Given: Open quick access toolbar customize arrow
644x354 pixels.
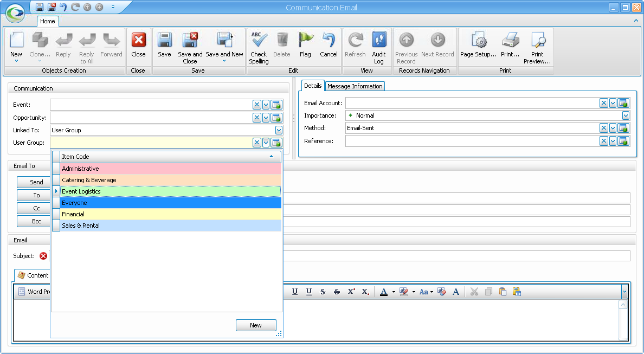Looking at the screenshot, I should click(113, 7).
